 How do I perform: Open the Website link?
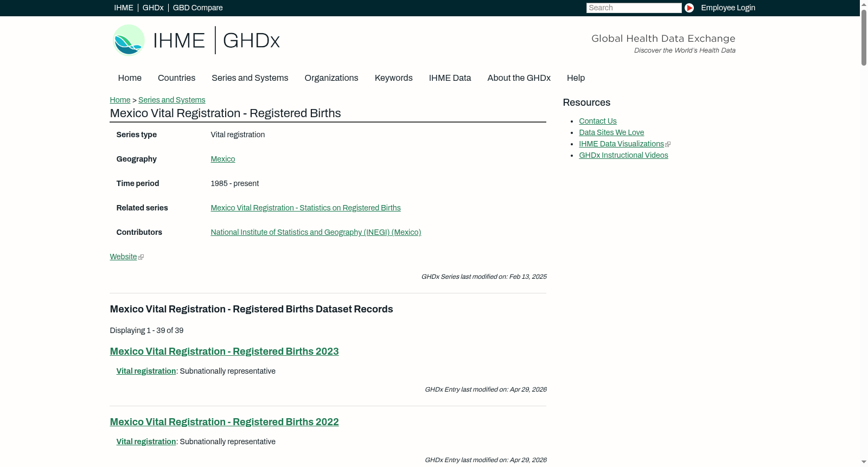click(124, 257)
